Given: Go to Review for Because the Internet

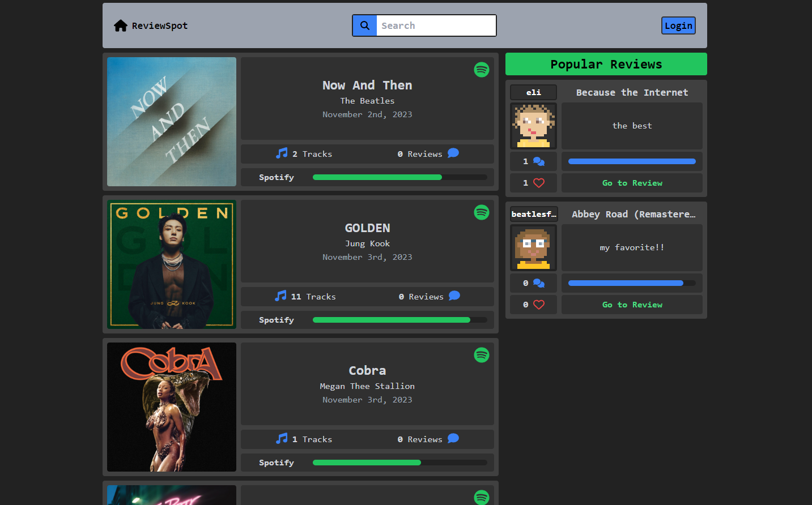Looking at the screenshot, I should click(x=632, y=183).
